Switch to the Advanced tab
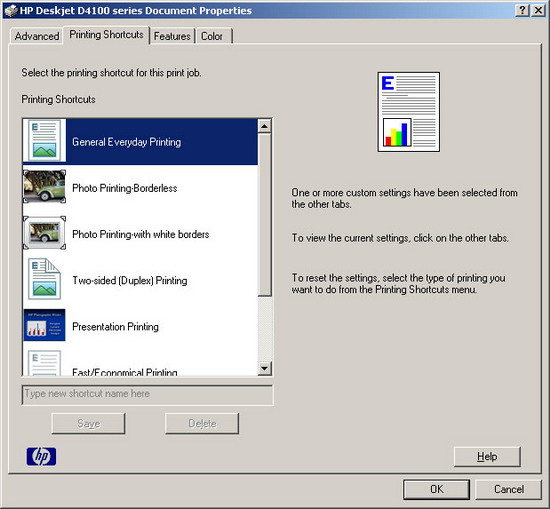Viewport: 550px width, 509px height. tap(37, 36)
